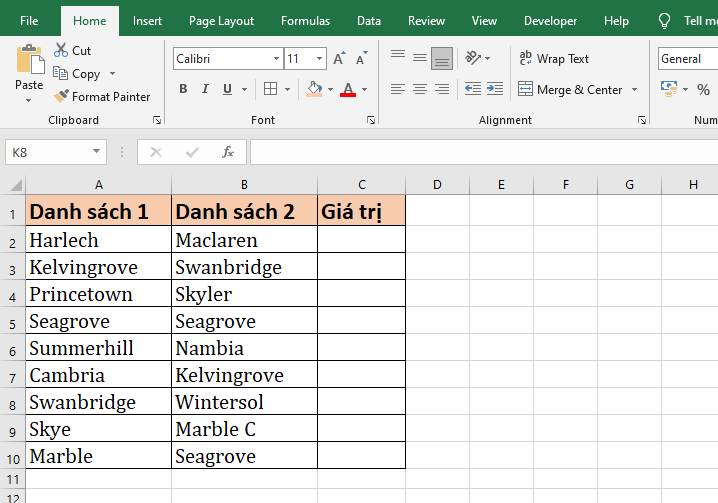The image size is (718, 503).
Task: Open Alignment settings dialog launcher
Action: [642, 120]
